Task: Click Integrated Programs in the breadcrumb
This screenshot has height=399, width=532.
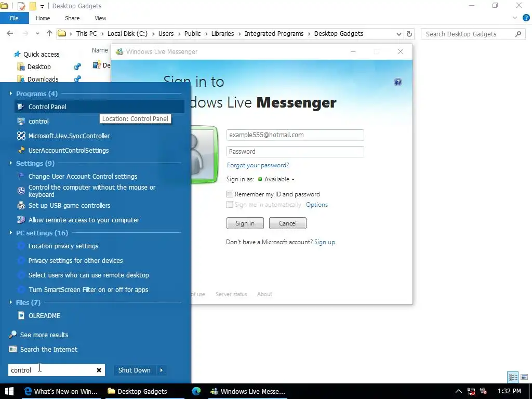Action: tap(274, 34)
